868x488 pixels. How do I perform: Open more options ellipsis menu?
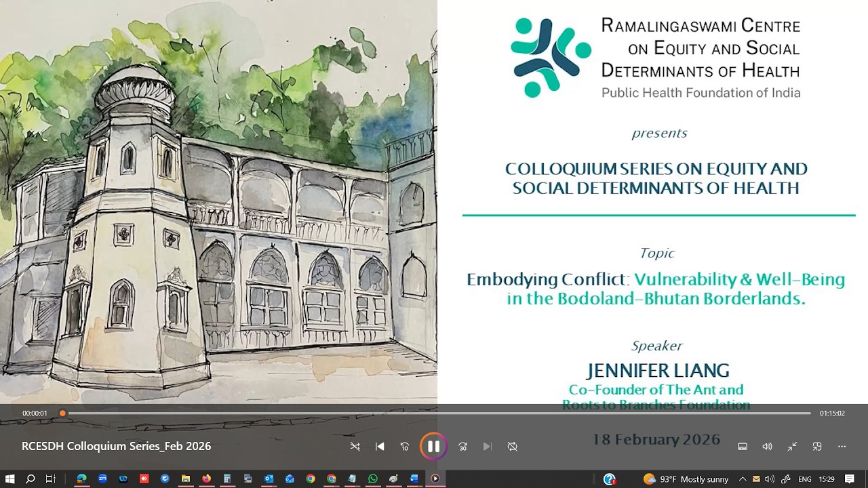click(x=842, y=447)
